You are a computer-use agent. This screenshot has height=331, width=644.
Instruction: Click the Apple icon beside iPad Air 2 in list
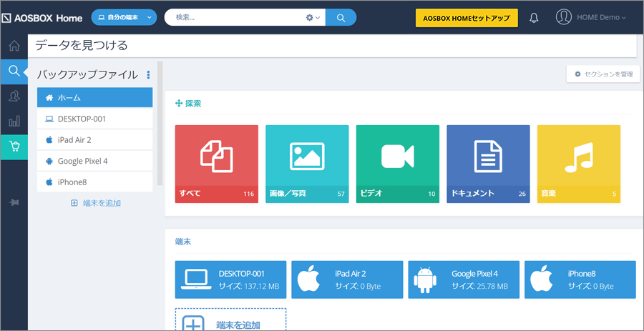pyautogui.click(x=49, y=140)
